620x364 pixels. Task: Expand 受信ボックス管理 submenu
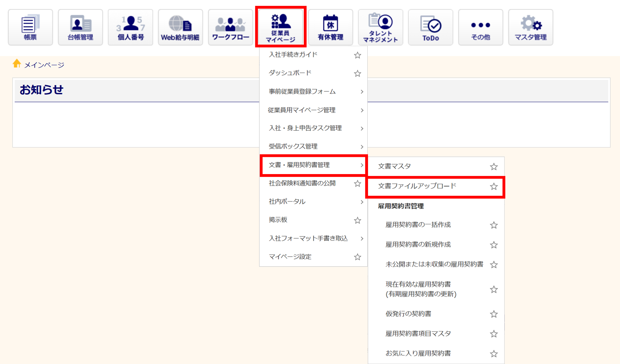pyautogui.click(x=313, y=147)
